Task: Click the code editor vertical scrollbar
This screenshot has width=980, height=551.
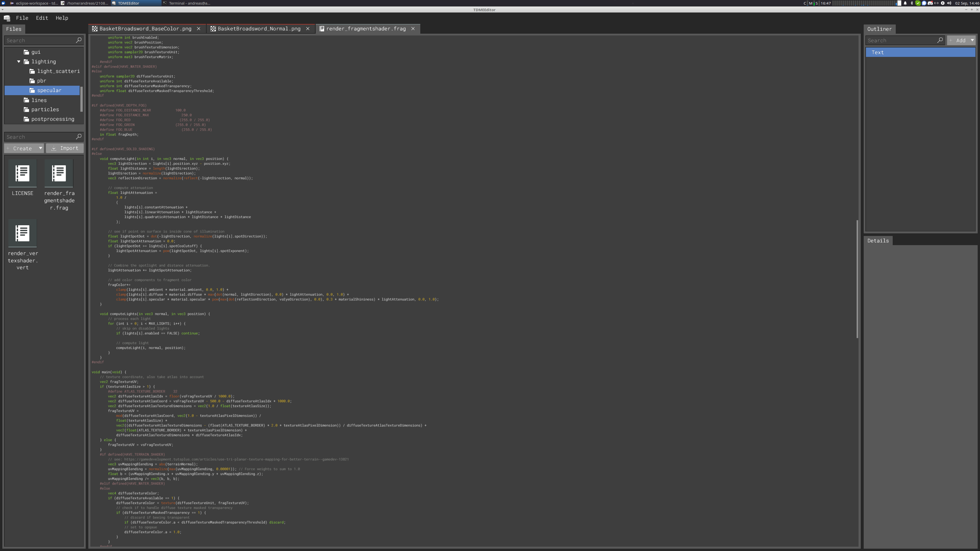Action: pos(857,279)
